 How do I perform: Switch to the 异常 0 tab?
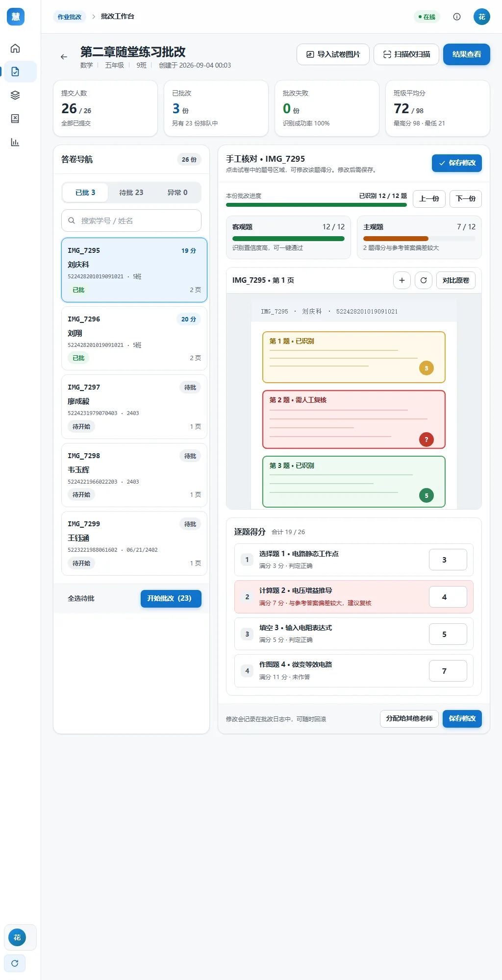point(177,193)
